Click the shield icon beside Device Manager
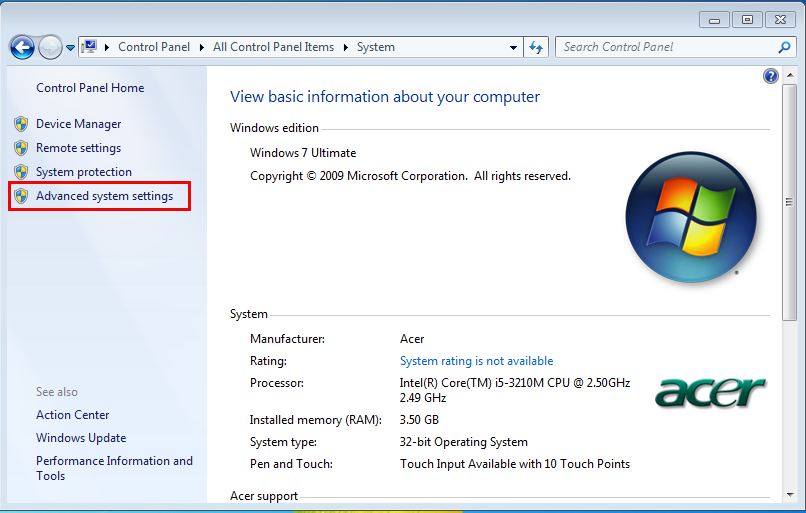Image resolution: width=806 pixels, height=513 pixels. [21, 124]
